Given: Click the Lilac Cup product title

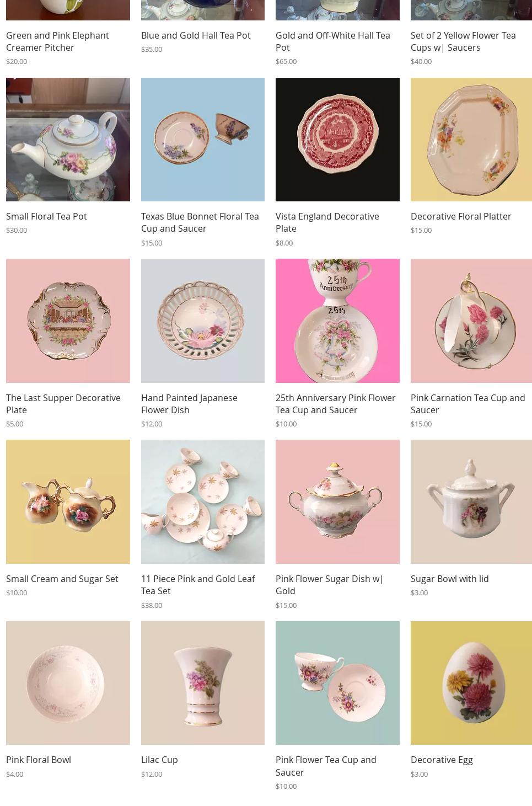Looking at the screenshot, I should 159,760.
